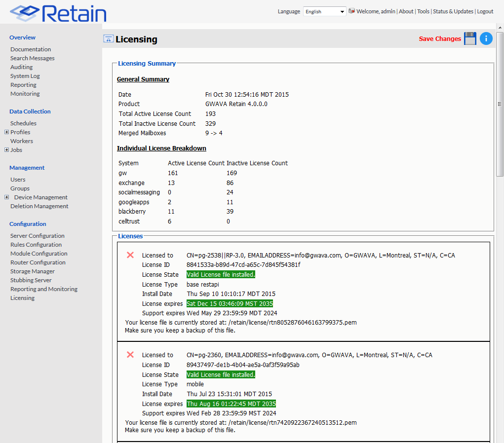This screenshot has width=504, height=443.
Task: Open Monitoring in the sidebar
Action: (x=25, y=94)
